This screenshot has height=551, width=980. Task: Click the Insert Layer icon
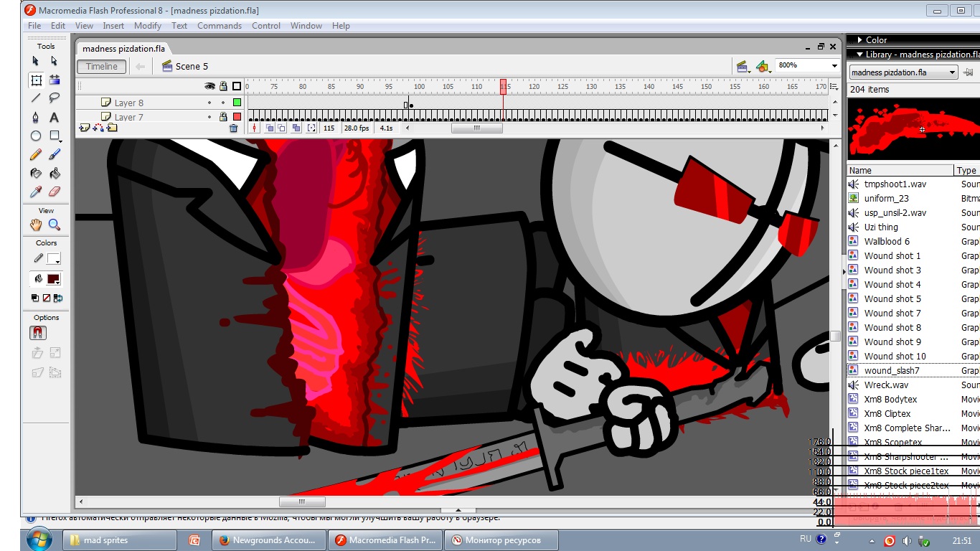(x=85, y=128)
